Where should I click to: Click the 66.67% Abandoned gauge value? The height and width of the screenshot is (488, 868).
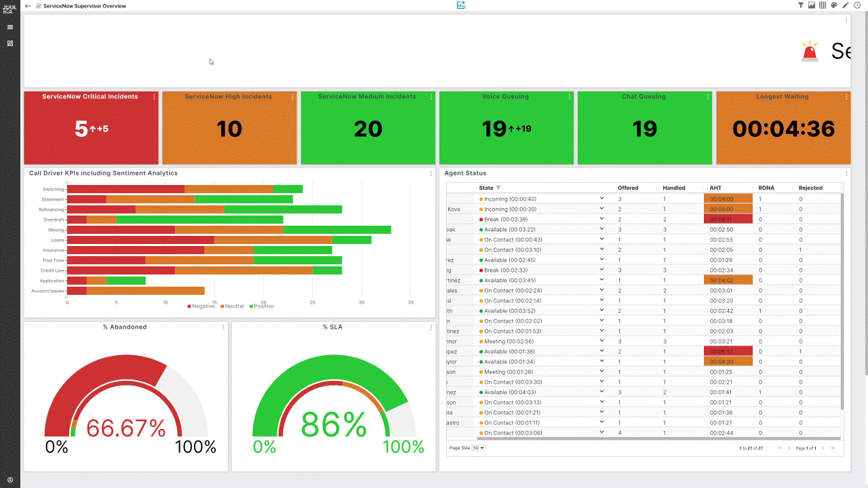click(x=126, y=428)
